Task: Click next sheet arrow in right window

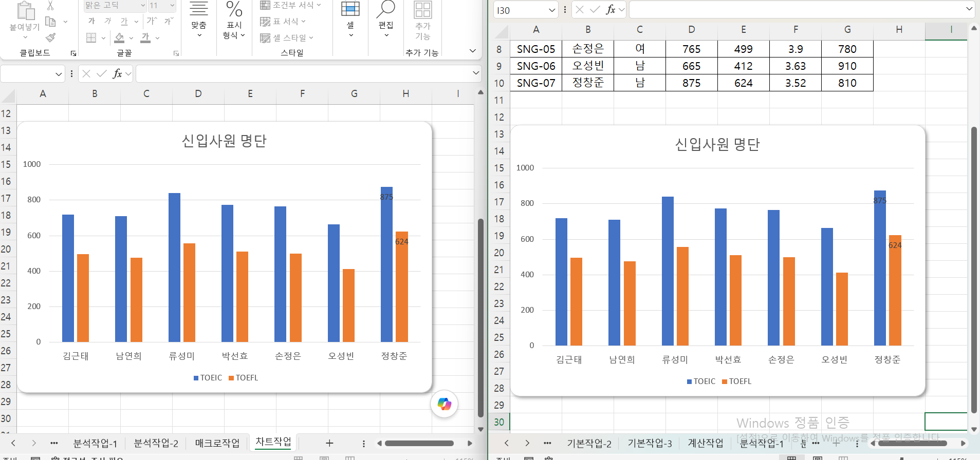Action: pyautogui.click(x=527, y=443)
